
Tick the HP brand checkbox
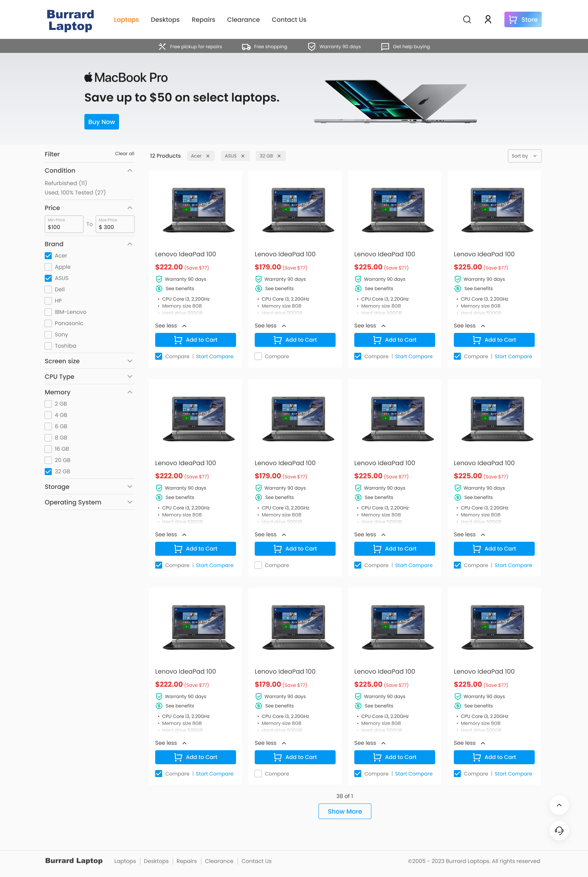(x=48, y=301)
